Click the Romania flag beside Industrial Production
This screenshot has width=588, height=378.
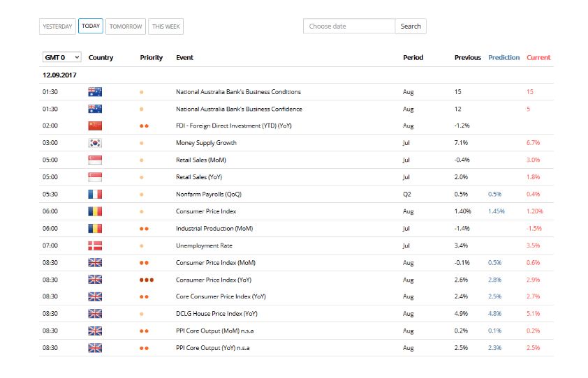coord(95,229)
